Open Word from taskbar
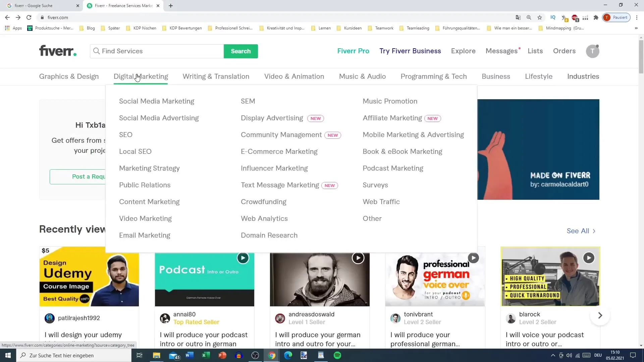644x362 pixels. point(190,355)
